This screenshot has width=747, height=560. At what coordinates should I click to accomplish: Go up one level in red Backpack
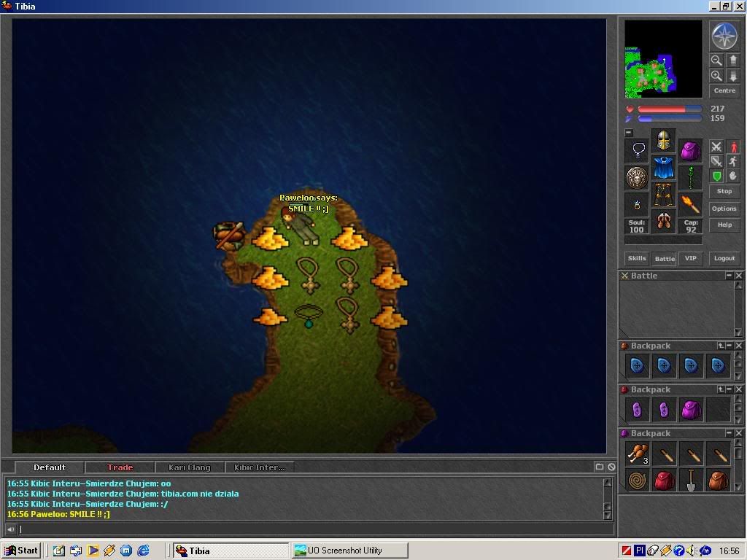(x=721, y=389)
